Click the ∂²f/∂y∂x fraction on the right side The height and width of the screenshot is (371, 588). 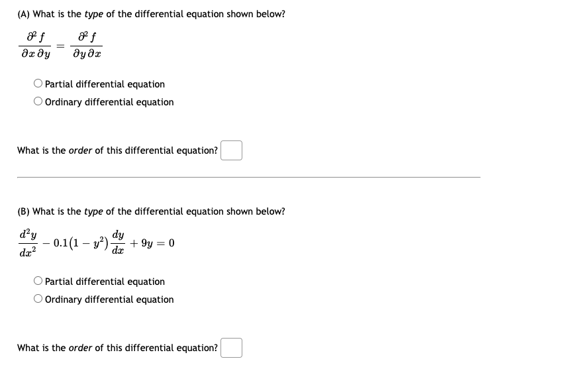(x=87, y=46)
